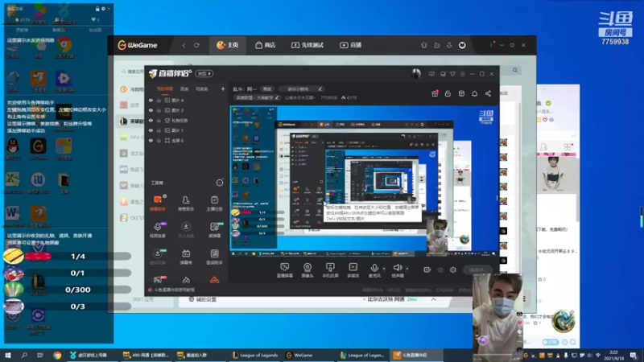Open the 弹幕秀 tool

pyautogui.click(x=186, y=257)
